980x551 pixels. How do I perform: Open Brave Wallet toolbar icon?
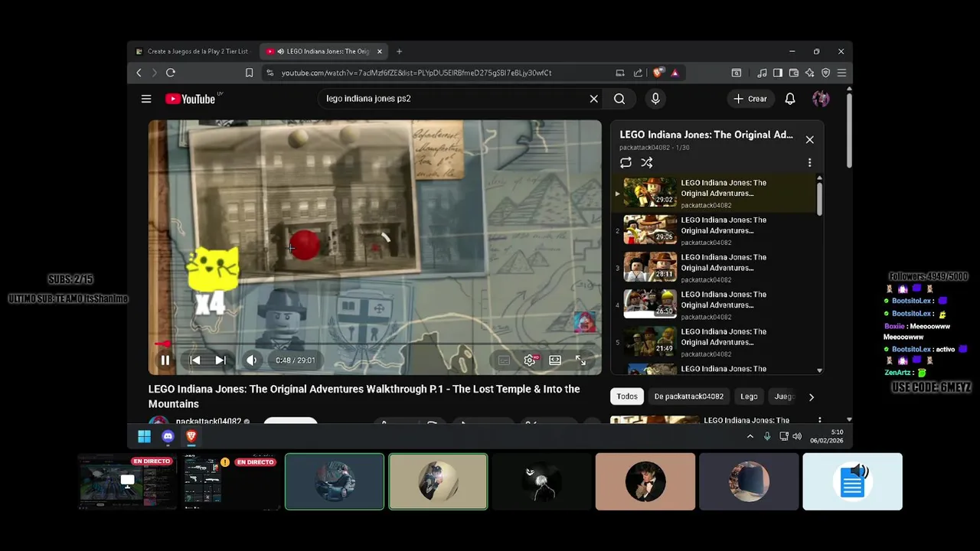point(794,73)
